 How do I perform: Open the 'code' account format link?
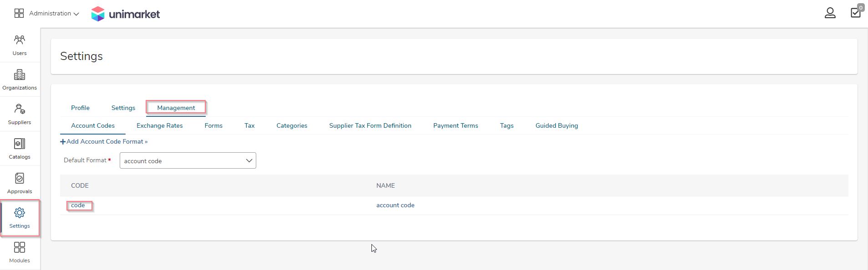tap(78, 205)
